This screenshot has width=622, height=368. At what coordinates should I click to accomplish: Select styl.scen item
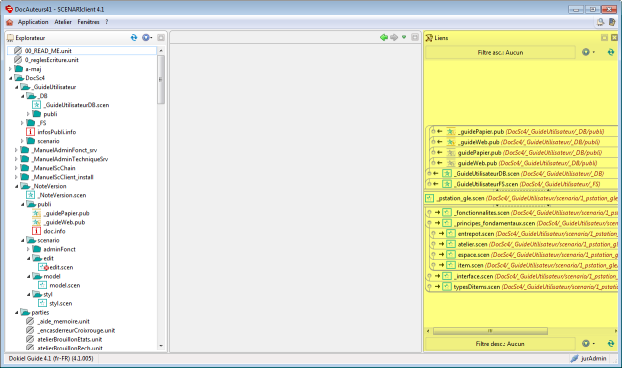(61, 304)
